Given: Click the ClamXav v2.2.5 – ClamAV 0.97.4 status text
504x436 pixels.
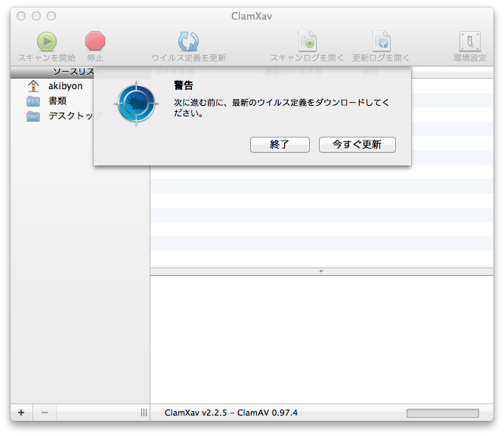Looking at the screenshot, I should (231, 413).
